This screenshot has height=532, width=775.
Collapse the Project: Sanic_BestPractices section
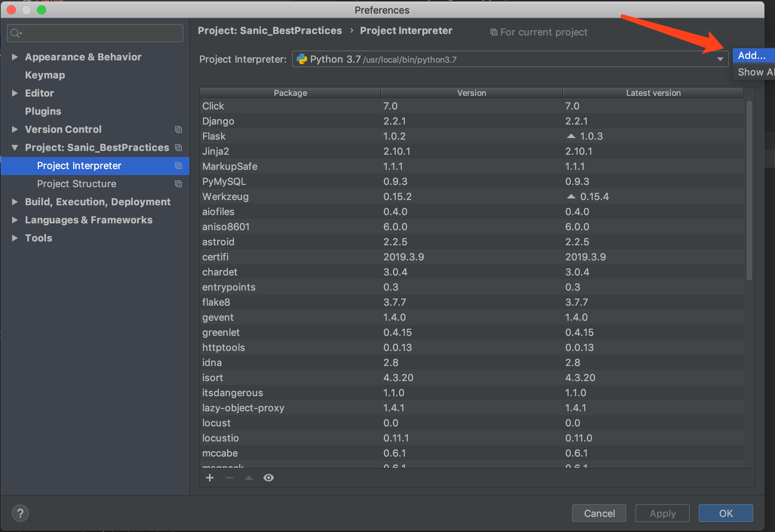point(15,148)
